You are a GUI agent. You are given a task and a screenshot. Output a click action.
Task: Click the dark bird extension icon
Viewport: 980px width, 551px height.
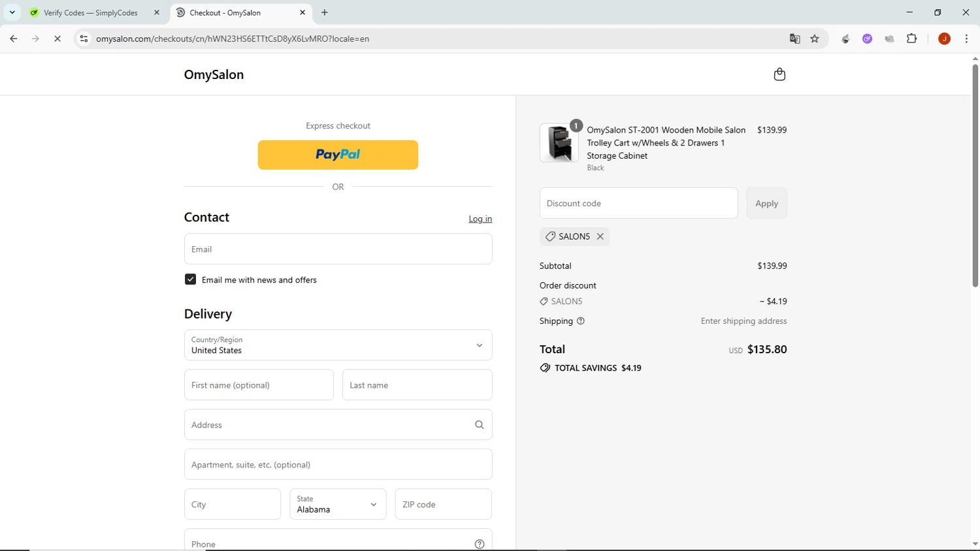[x=845, y=39]
